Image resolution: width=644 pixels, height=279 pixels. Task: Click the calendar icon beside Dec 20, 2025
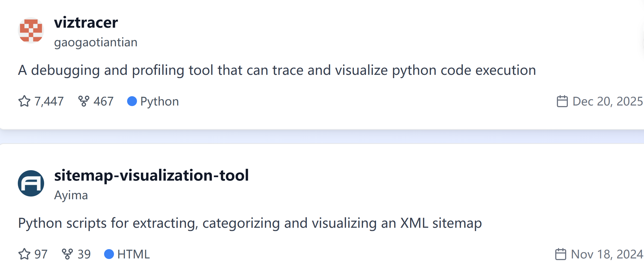(562, 101)
